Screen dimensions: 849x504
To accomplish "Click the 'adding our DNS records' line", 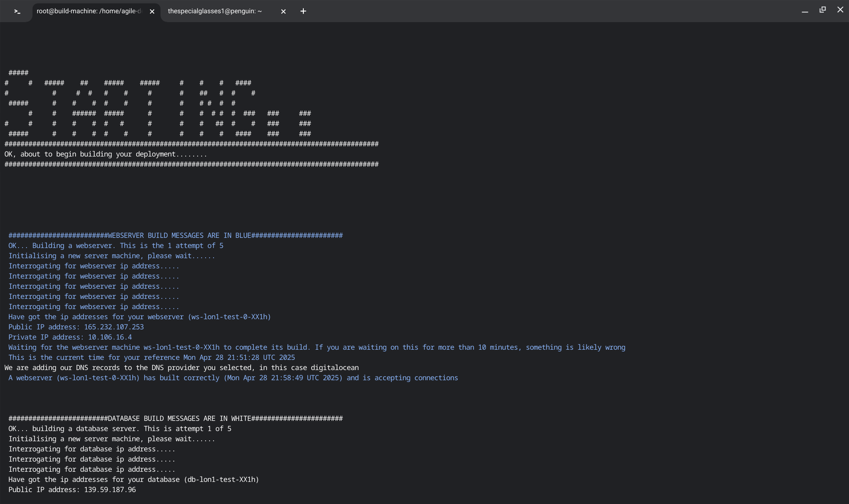I will tap(181, 368).
